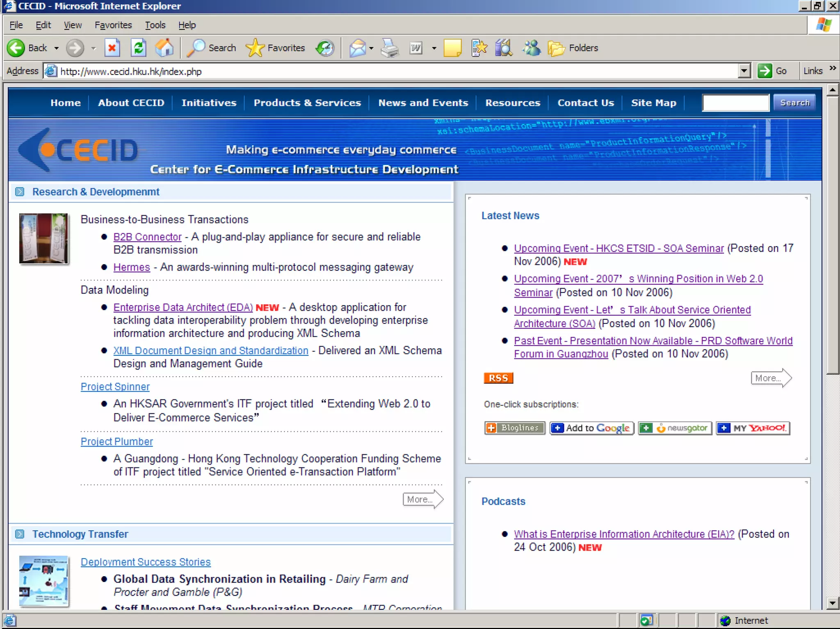This screenshot has height=629, width=840.
Task: Open the Favorites menu in menu bar
Action: [x=113, y=25]
